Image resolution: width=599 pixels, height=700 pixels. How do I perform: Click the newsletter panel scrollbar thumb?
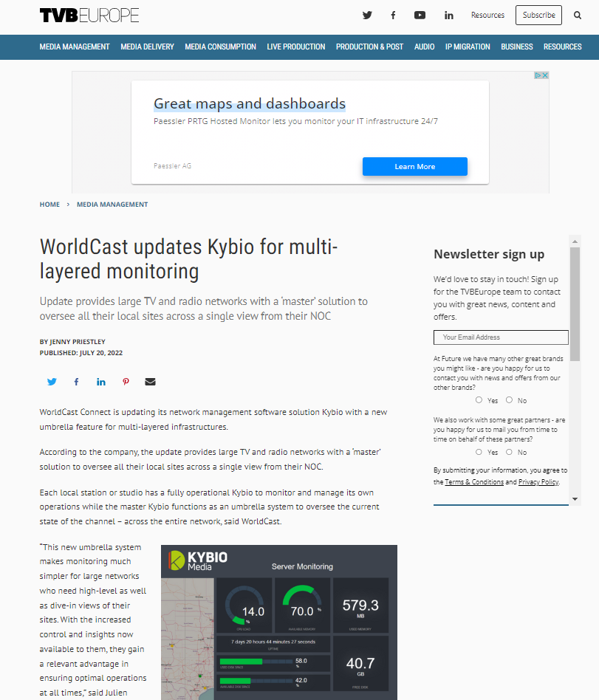575,303
